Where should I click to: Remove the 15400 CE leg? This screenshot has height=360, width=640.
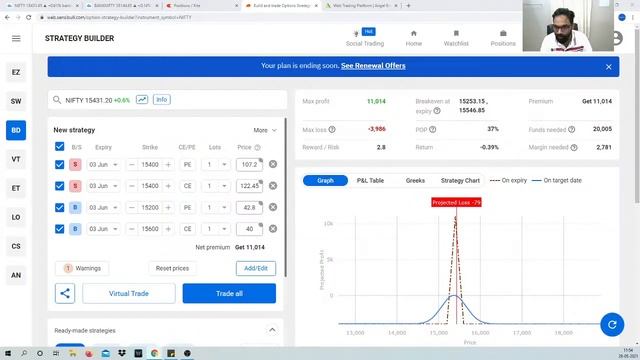coord(273,186)
